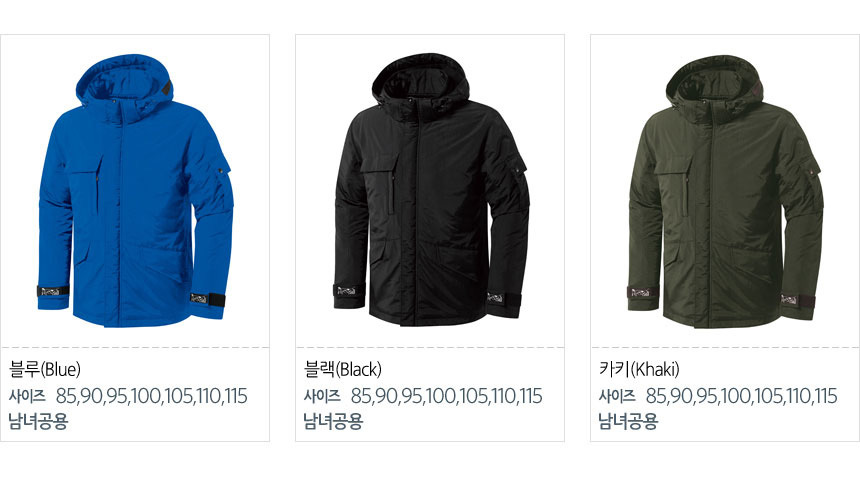Click 남녀공용 text under the blue jacket
This screenshot has width=860, height=484.
[38, 421]
